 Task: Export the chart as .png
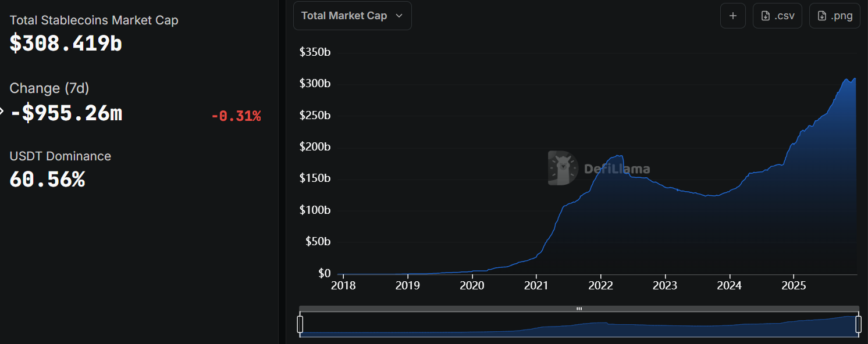[834, 16]
